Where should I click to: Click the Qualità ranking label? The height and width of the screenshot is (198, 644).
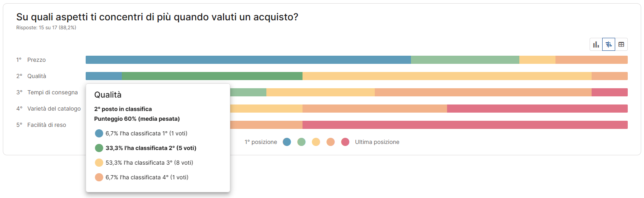[37, 76]
